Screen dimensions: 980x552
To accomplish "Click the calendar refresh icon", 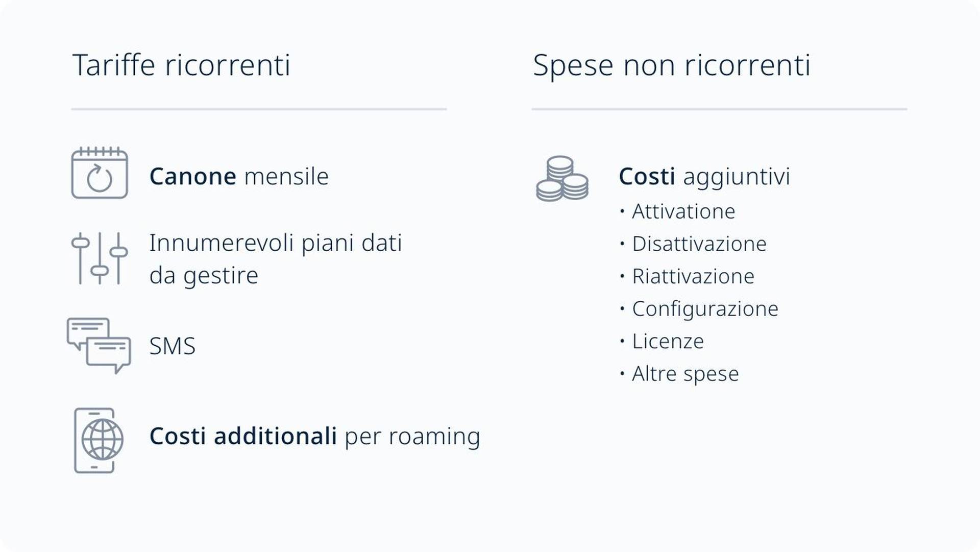I will tap(100, 173).
